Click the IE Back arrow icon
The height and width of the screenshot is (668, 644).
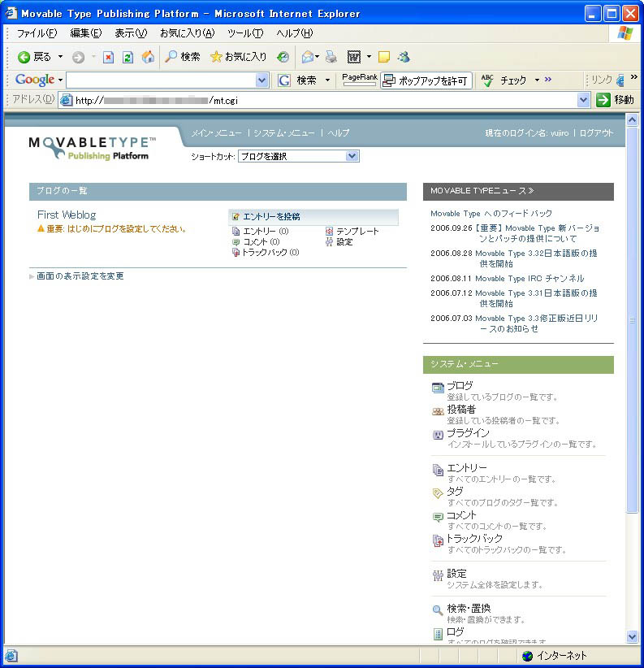click(x=24, y=57)
